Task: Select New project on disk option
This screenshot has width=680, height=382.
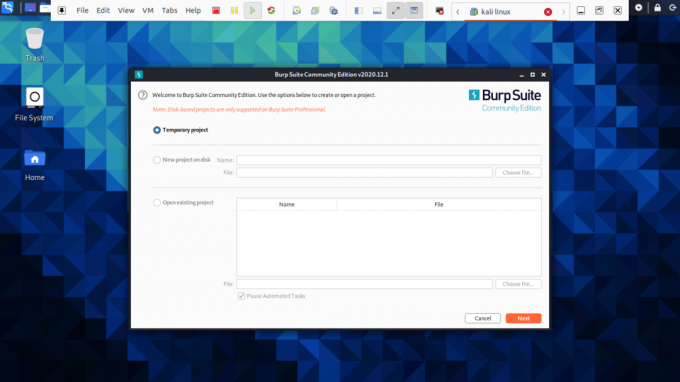Action: click(157, 160)
